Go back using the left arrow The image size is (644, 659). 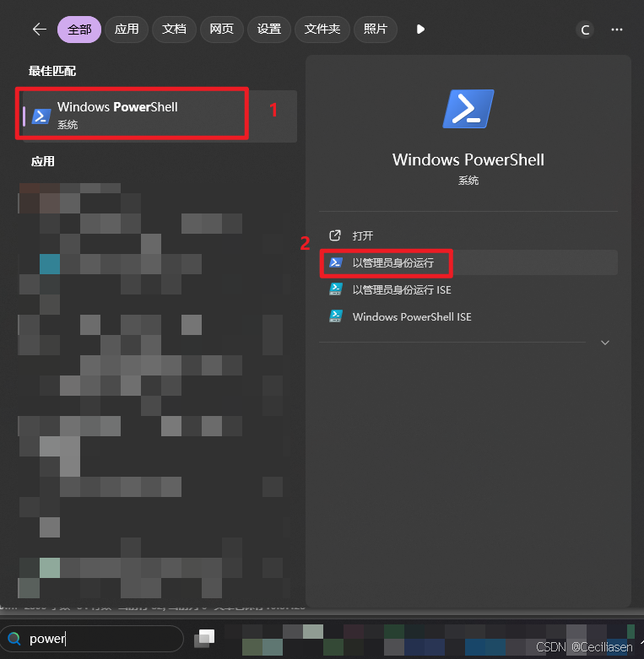click(x=40, y=30)
